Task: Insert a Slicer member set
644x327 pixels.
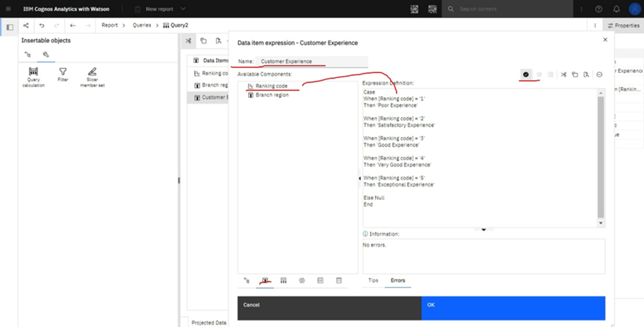Action: click(x=92, y=75)
